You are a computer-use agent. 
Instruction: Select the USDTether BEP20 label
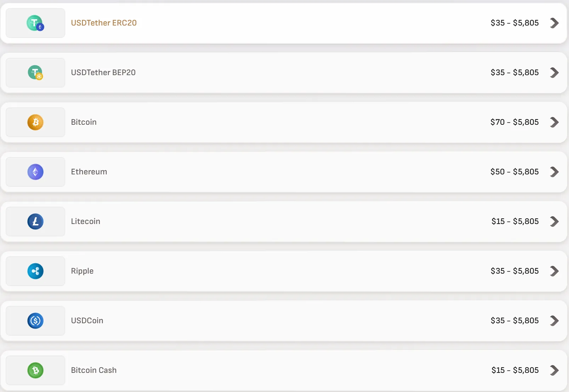[103, 73]
